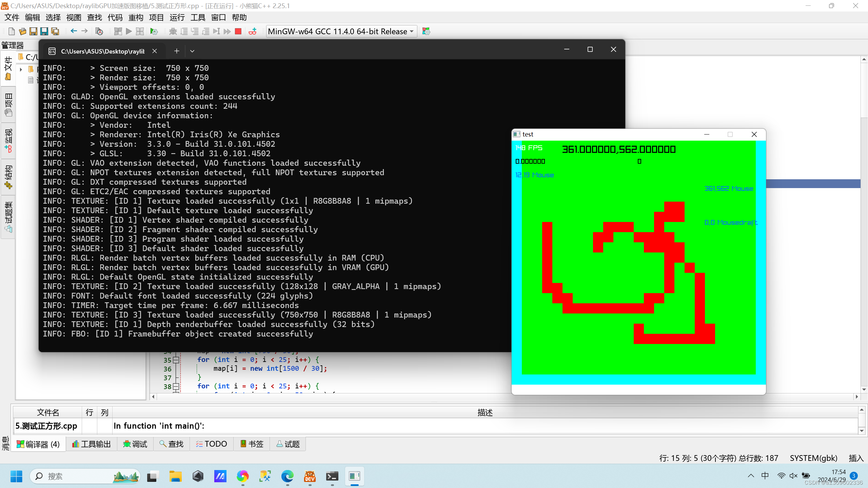
Task: Open the 书签 bookmarks tab
Action: click(x=251, y=444)
